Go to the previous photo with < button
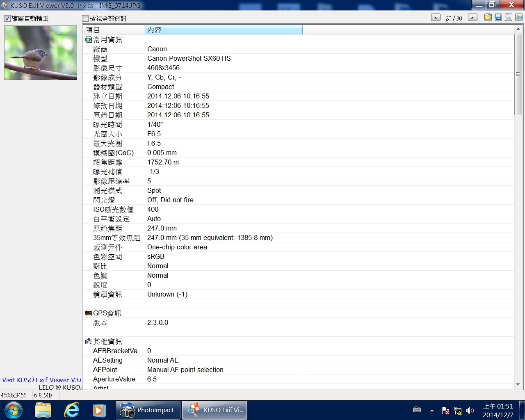This screenshot has width=525, height=420. coord(436,18)
